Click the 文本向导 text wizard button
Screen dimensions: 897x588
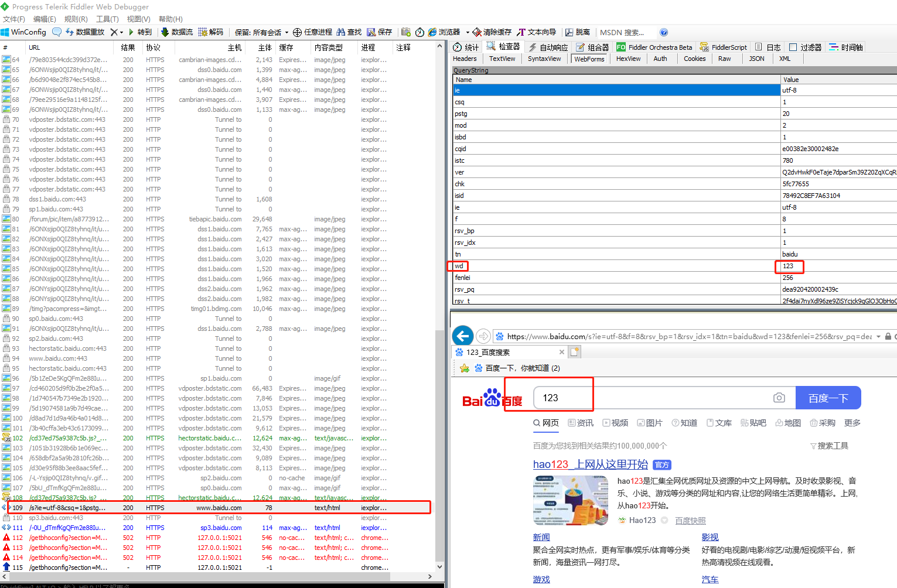(536, 32)
